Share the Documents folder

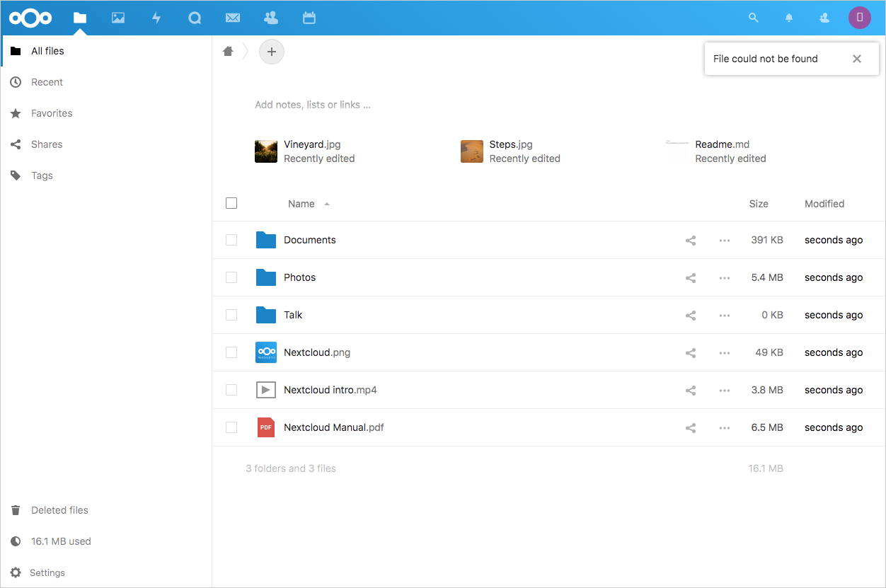tap(691, 241)
